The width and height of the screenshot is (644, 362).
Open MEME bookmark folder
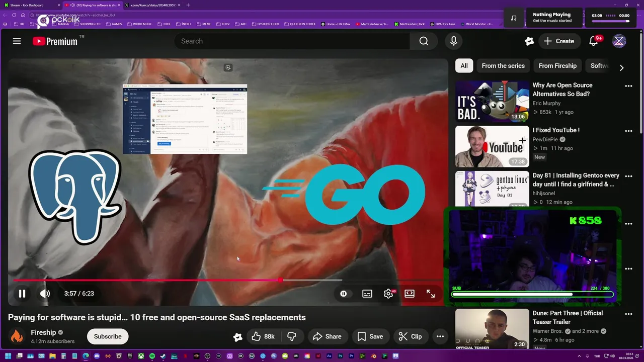click(x=204, y=24)
